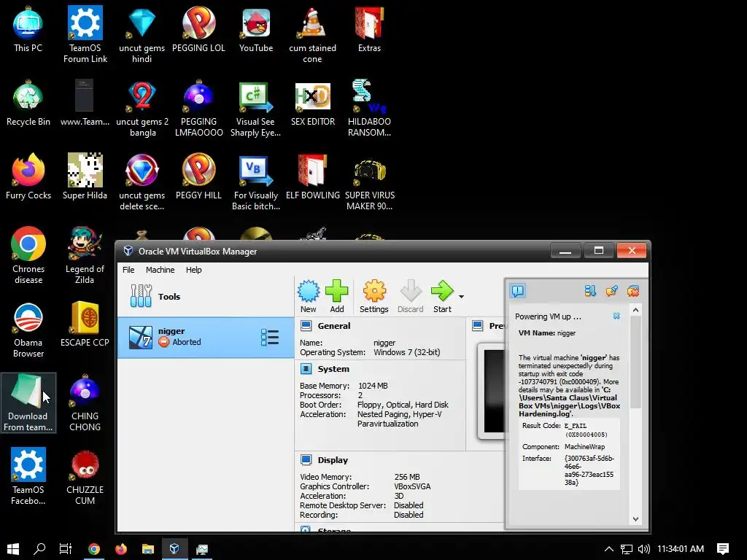Select the Download From team... notepad icon
This screenshot has width=747, height=560.
pyautogui.click(x=28, y=402)
